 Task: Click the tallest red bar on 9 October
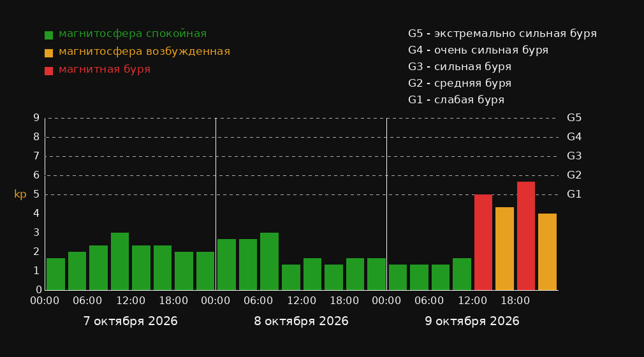point(525,236)
